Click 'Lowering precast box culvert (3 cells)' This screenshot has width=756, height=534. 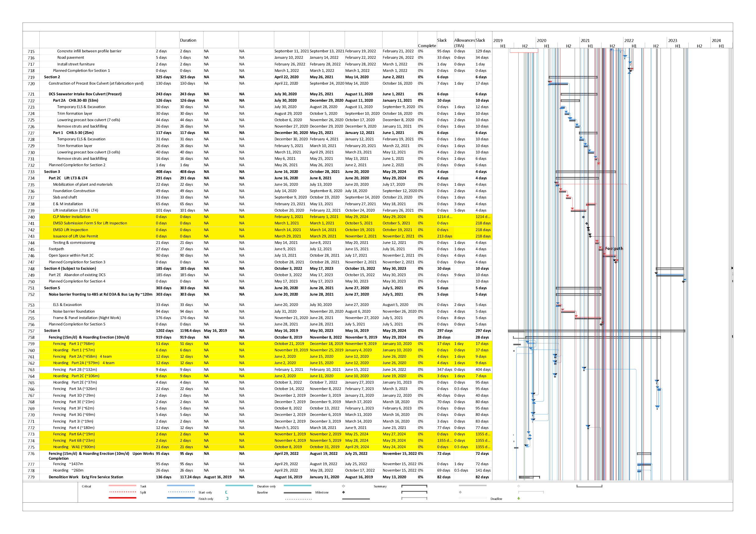(89, 152)
